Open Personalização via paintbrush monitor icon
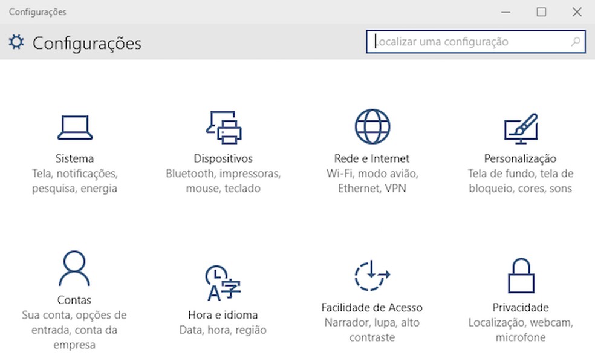This screenshot has height=364, width=595. [520, 126]
